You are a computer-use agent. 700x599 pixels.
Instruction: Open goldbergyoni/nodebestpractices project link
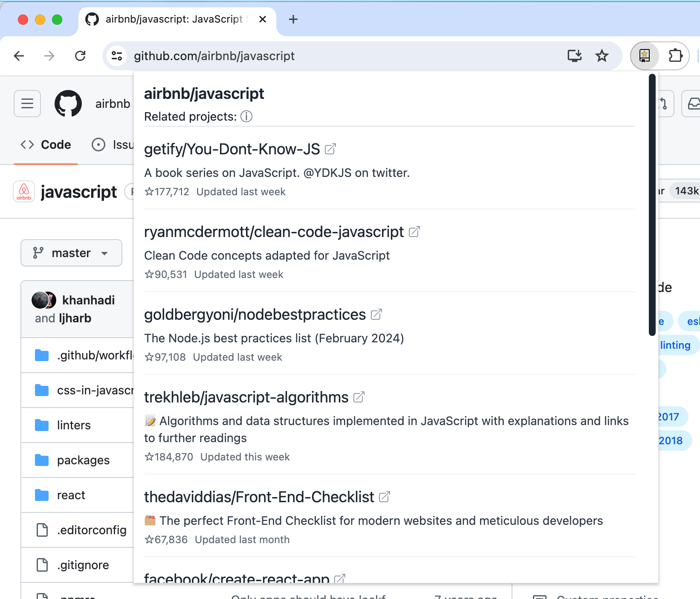point(255,315)
